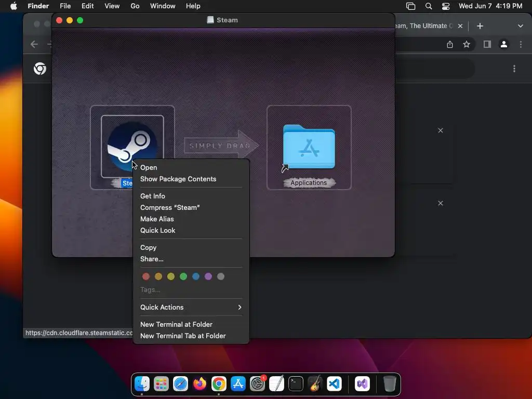Screen dimensions: 532x399
Task: Open Stage Manager menu bar icon
Action: [410, 6]
